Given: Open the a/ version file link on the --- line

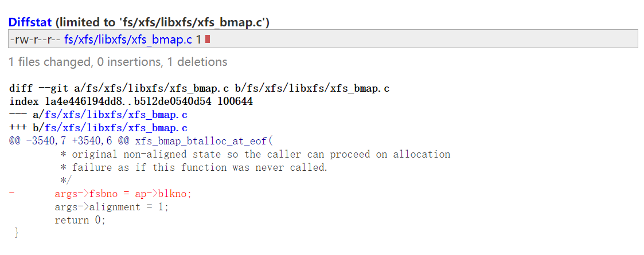Looking at the screenshot, I should click(x=116, y=115).
